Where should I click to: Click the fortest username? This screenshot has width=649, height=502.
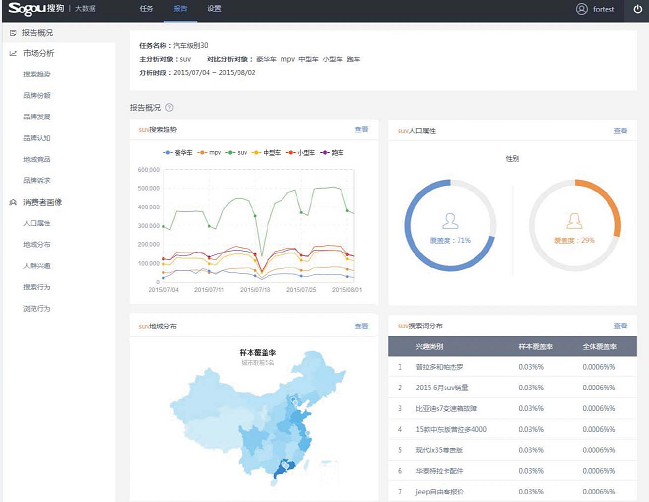click(x=603, y=9)
